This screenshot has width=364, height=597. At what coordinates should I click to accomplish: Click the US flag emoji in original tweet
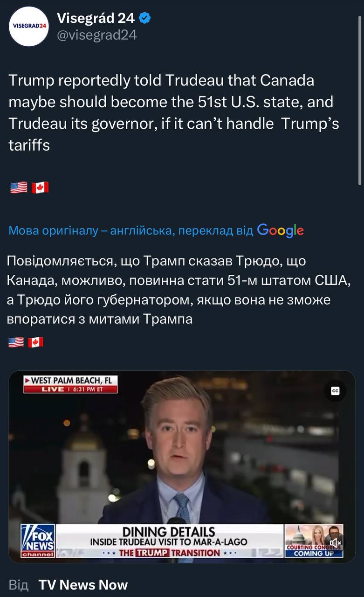19,187
